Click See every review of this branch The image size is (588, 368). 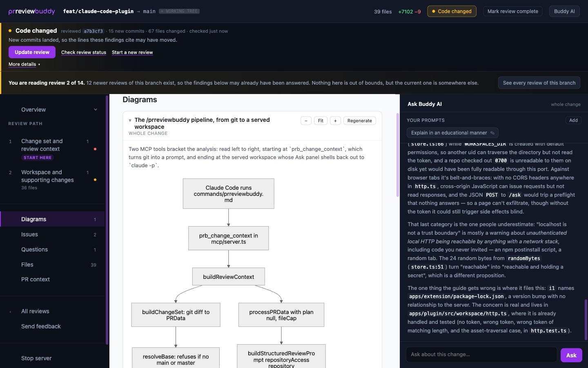pos(539,83)
